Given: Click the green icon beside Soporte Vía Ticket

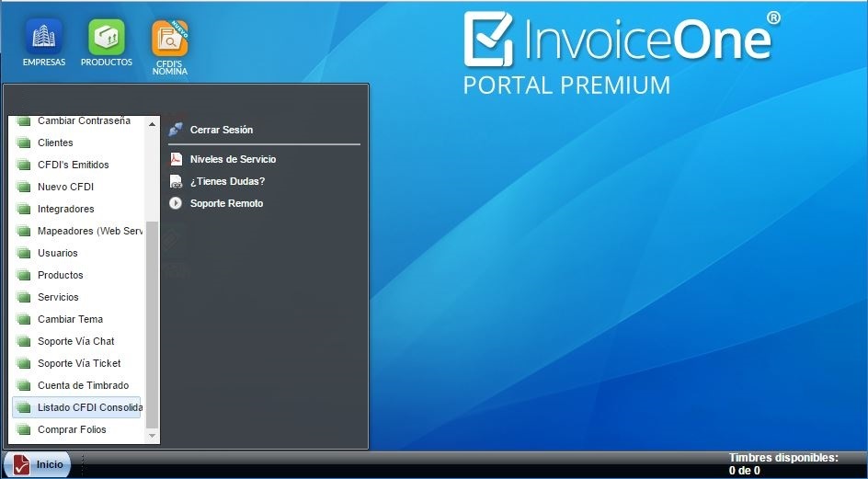Looking at the screenshot, I should click(x=23, y=364).
